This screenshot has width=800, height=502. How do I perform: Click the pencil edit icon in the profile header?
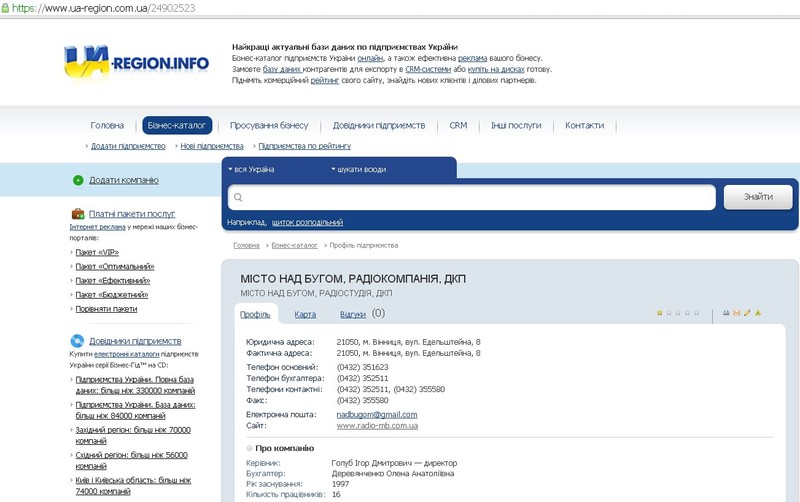point(747,313)
